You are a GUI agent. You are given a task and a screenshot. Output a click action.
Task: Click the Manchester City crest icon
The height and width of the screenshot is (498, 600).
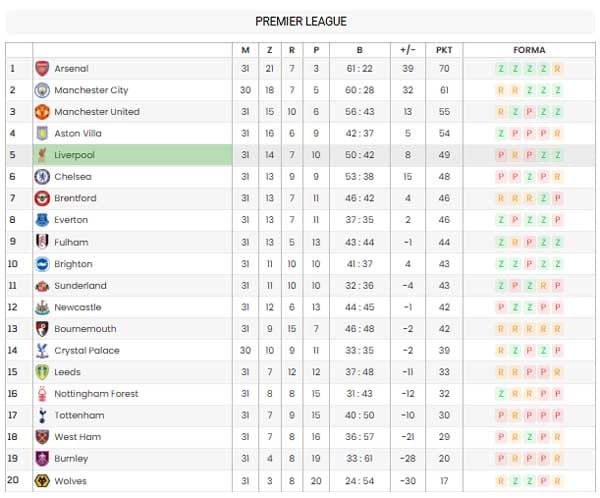click(42, 90)
